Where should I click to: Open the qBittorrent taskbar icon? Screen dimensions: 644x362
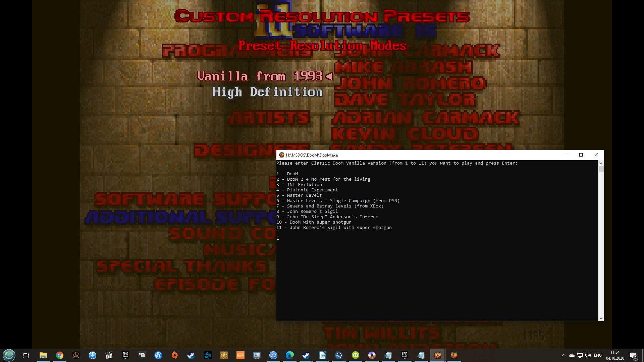[273, 355]
